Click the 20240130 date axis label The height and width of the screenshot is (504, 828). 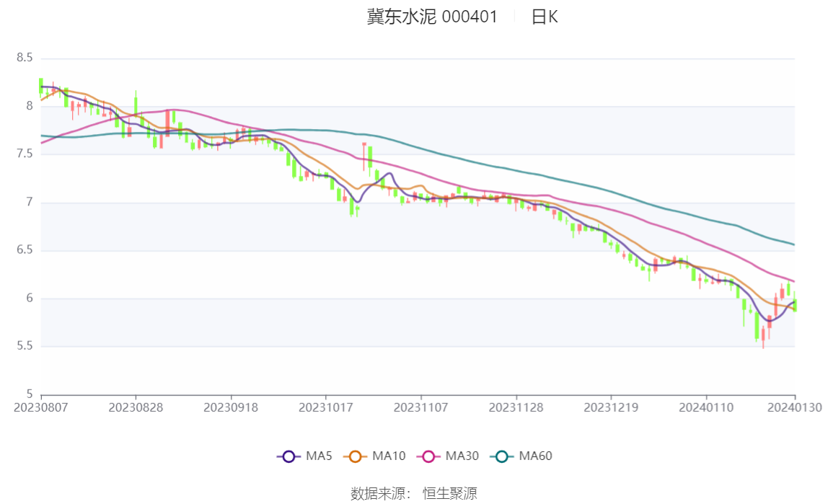click(795, 408)
